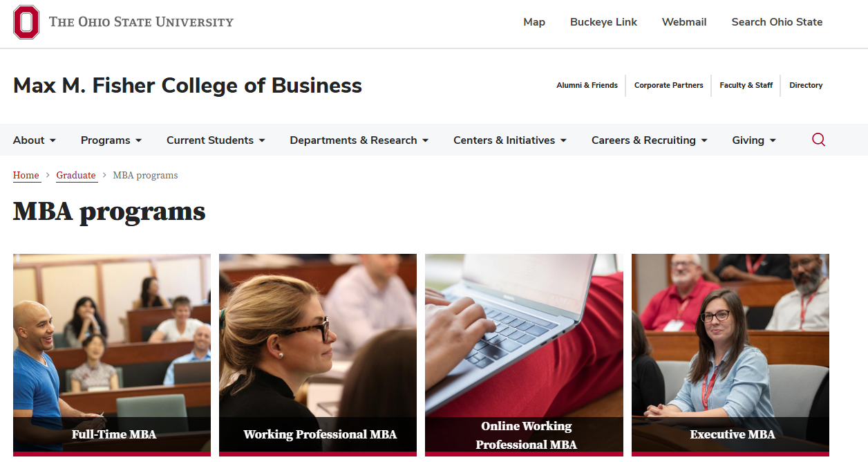Select Corporate Partners link

point(668,86)
